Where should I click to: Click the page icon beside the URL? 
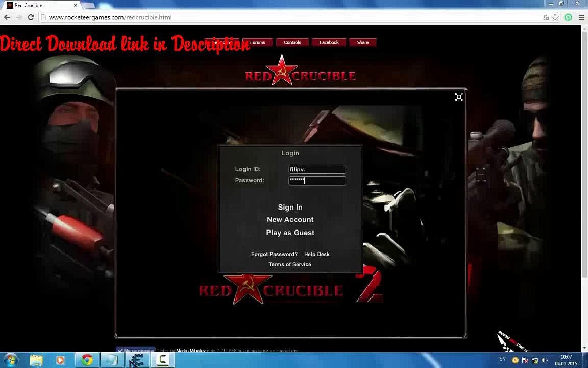coord(44,17)
